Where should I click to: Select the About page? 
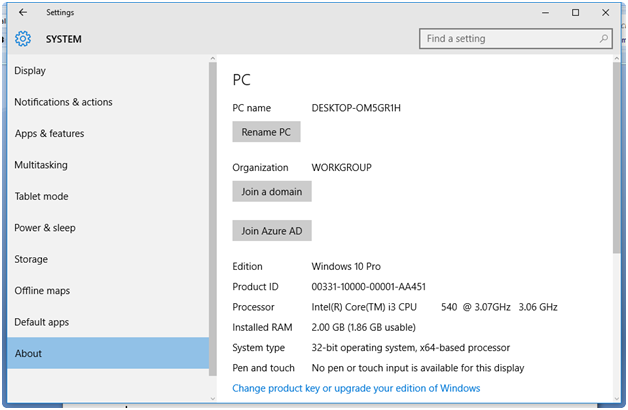pyautogui.click(x=28, y=353)
